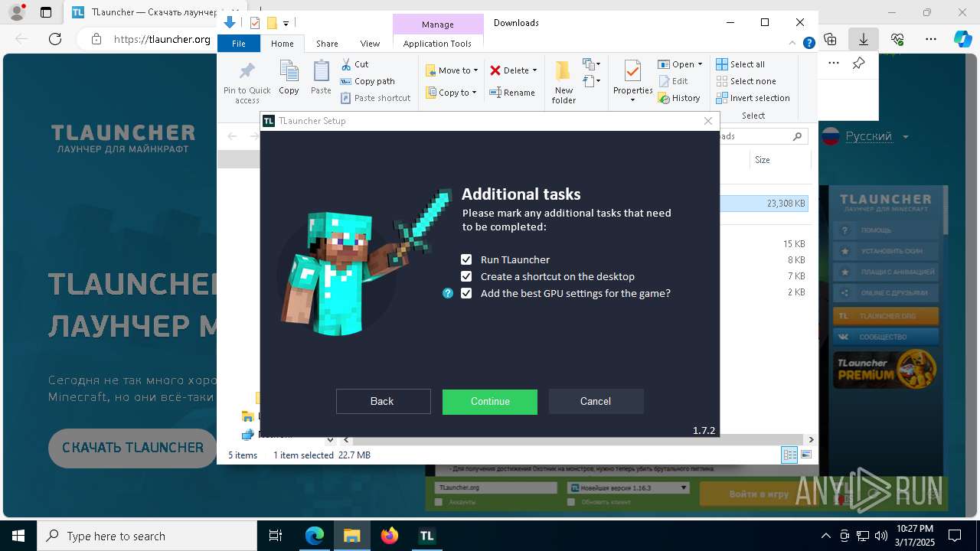Viewport: 980px width, 551px height.
Task: Click Copy path in the ribbon
Action: (x=367, y=81)
